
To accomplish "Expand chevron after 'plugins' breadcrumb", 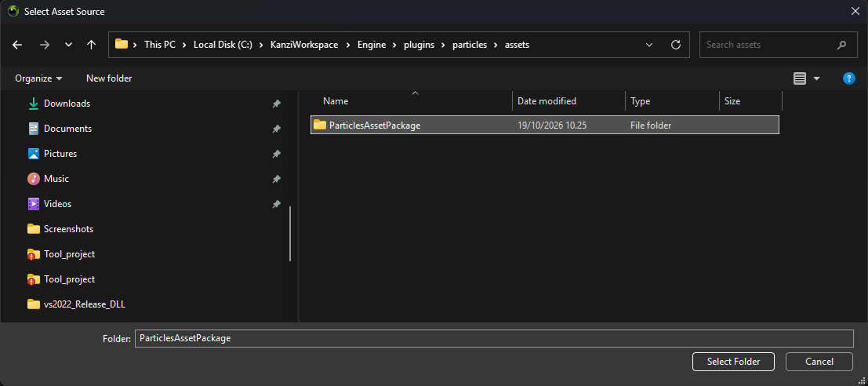I will point(444,45).
